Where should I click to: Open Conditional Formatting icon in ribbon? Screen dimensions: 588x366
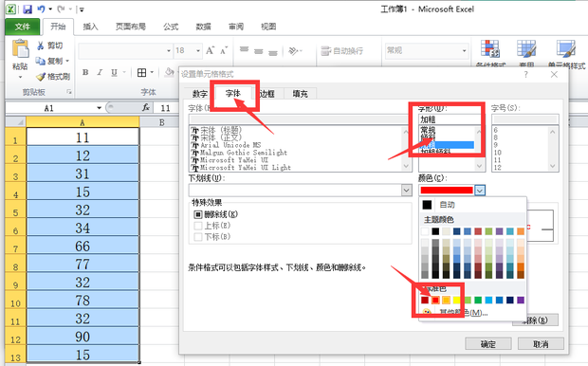[489, 48]
